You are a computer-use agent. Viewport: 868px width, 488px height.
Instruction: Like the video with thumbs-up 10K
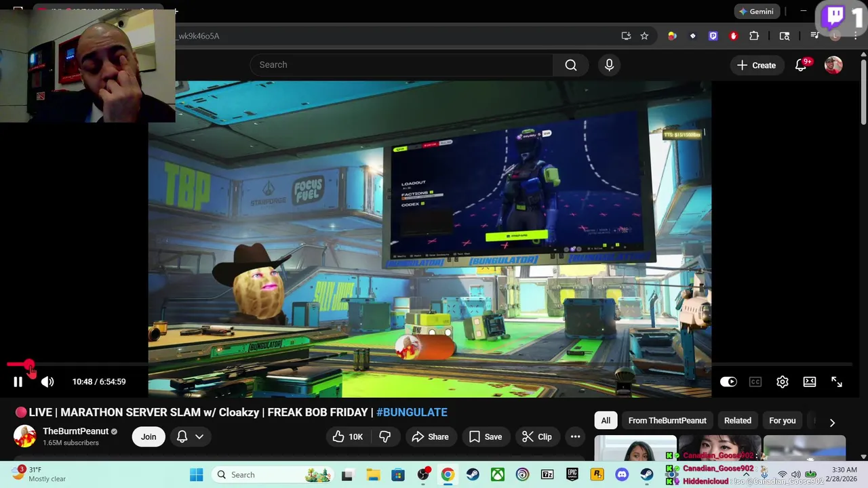347,436
